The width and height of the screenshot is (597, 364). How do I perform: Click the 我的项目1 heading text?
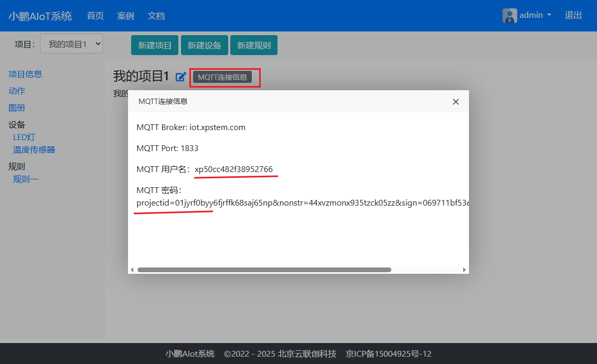tap(141, 76)
